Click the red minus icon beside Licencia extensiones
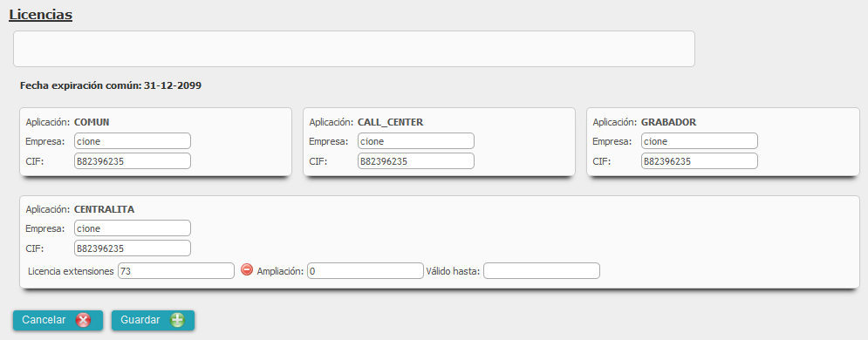The width and height of the screenshot is (868, 340). coord(247,270)
